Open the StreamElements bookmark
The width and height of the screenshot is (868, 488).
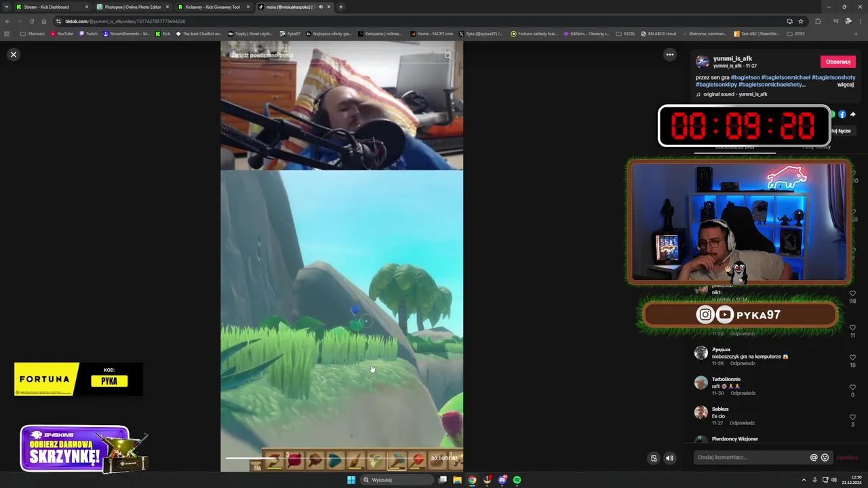[x=126, y=33]
